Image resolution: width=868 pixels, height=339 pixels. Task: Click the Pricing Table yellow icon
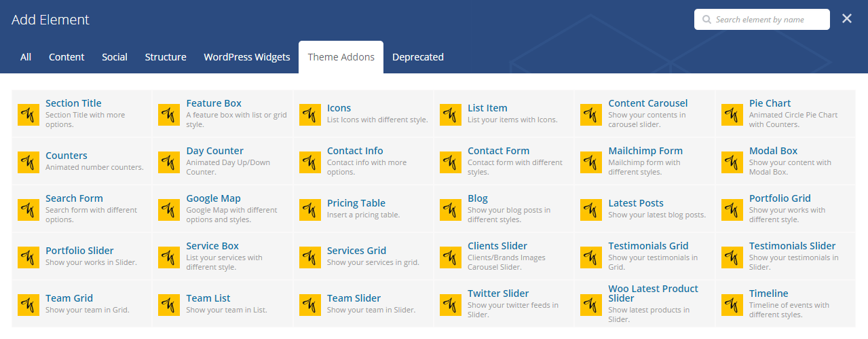(x=309, y=210)
